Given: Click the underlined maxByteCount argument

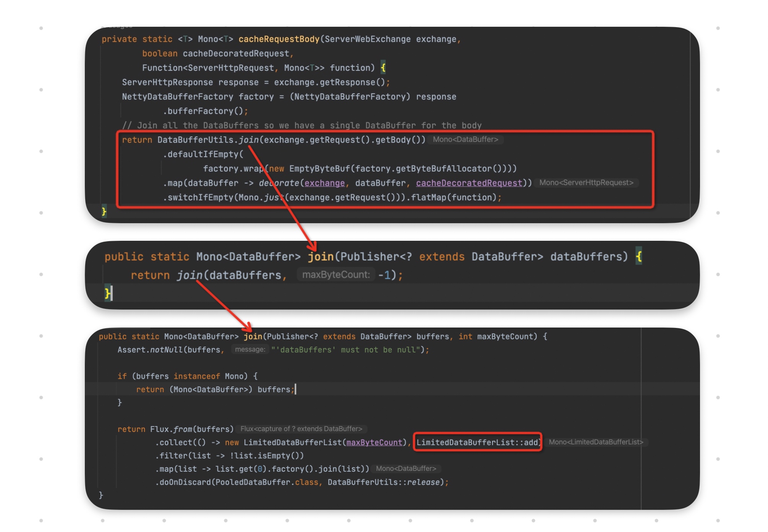Looking at the screenshot, I should (x=374, y=443).
